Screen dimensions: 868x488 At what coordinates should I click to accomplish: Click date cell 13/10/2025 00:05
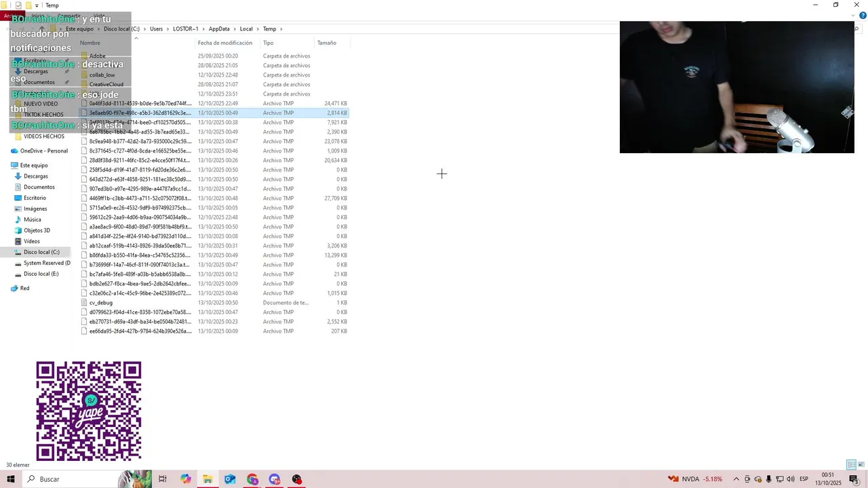(218, 207)
